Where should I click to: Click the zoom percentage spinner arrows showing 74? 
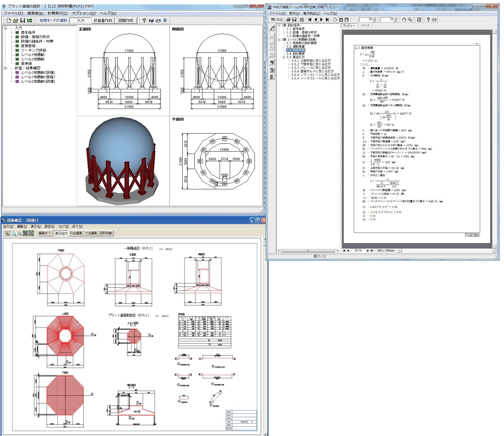(x=374, y=19)
